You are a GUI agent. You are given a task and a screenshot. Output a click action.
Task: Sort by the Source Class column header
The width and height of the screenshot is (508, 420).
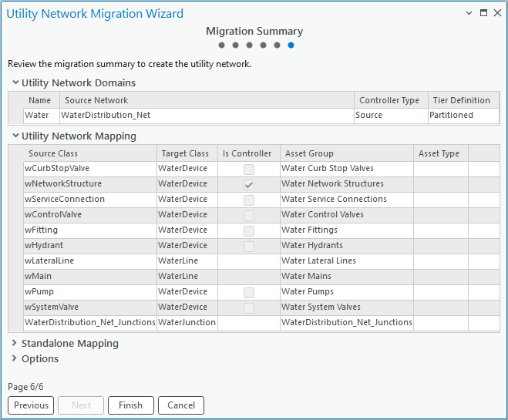pos(53,153)
